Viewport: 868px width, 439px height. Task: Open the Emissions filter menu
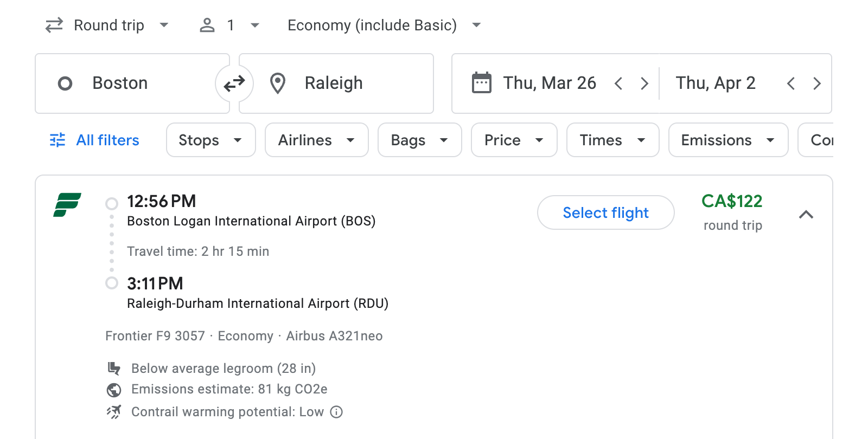click(x=728, y=140)
